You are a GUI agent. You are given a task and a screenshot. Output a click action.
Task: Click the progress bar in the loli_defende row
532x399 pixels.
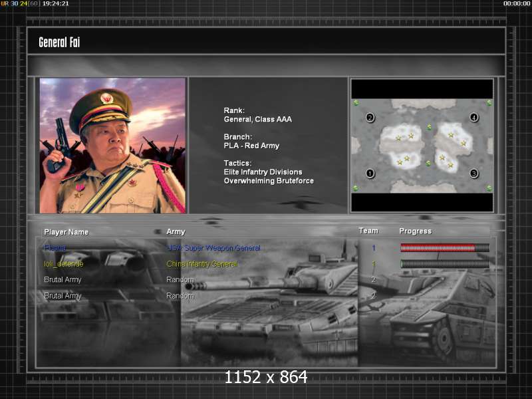445,263
